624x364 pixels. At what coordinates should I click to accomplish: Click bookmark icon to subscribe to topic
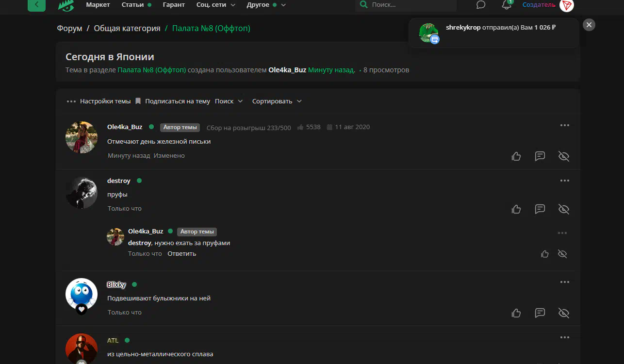(138, 101)
